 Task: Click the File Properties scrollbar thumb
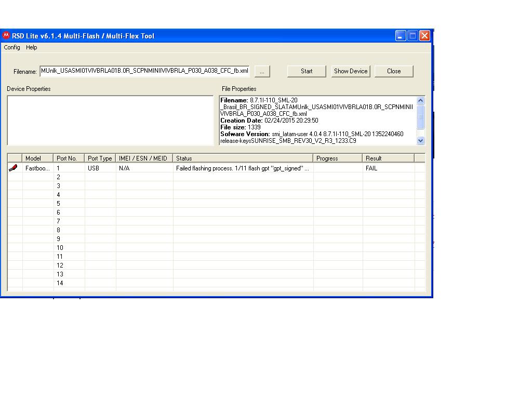tap(420, 117)
